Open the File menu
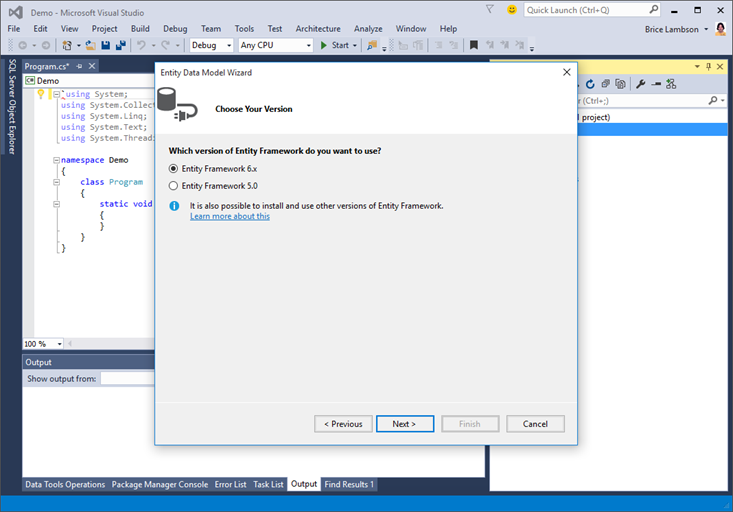 pyautogui.click(x=14, y=29)
